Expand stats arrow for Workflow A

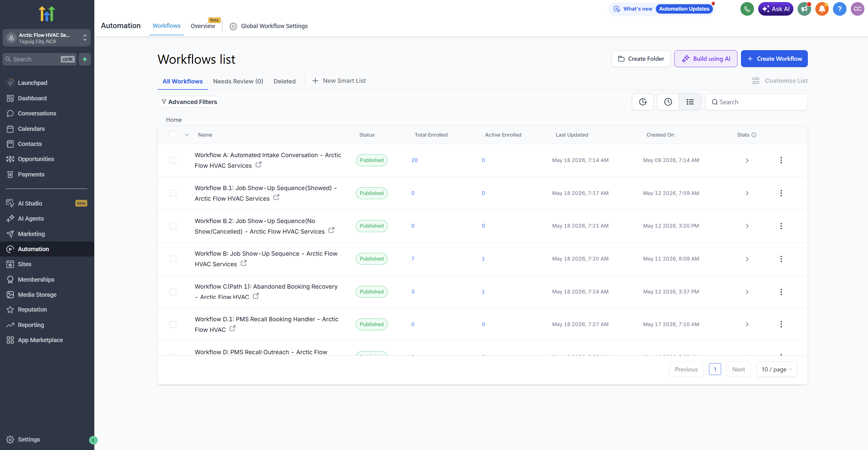tap(747, 160)
